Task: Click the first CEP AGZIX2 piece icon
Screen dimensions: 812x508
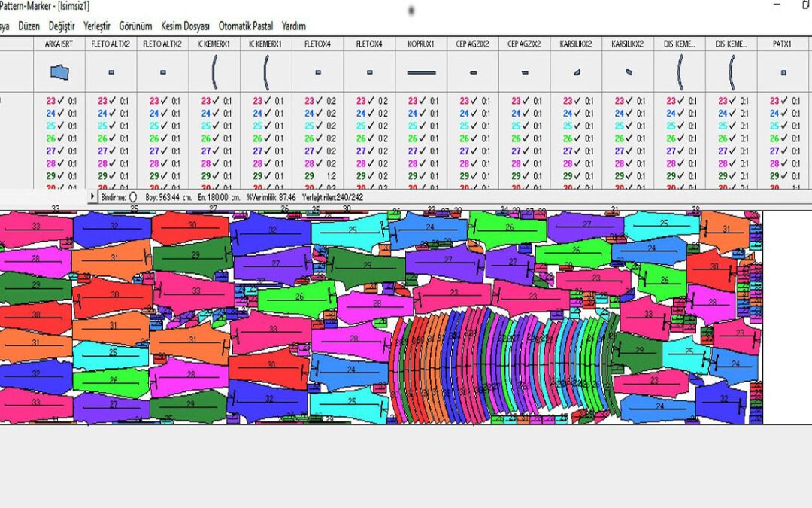Action: pos(473,72)
